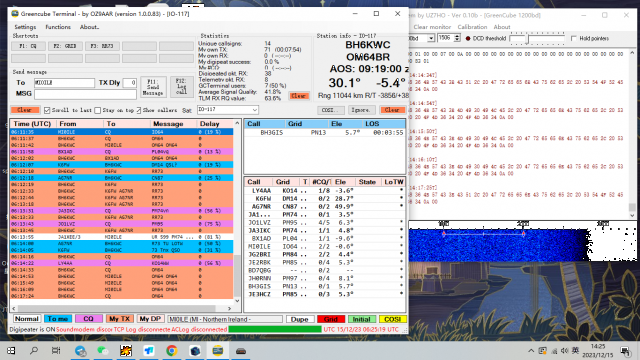Open Windows Start menu
The image size is (640, 360).
[x=11, y=351]
